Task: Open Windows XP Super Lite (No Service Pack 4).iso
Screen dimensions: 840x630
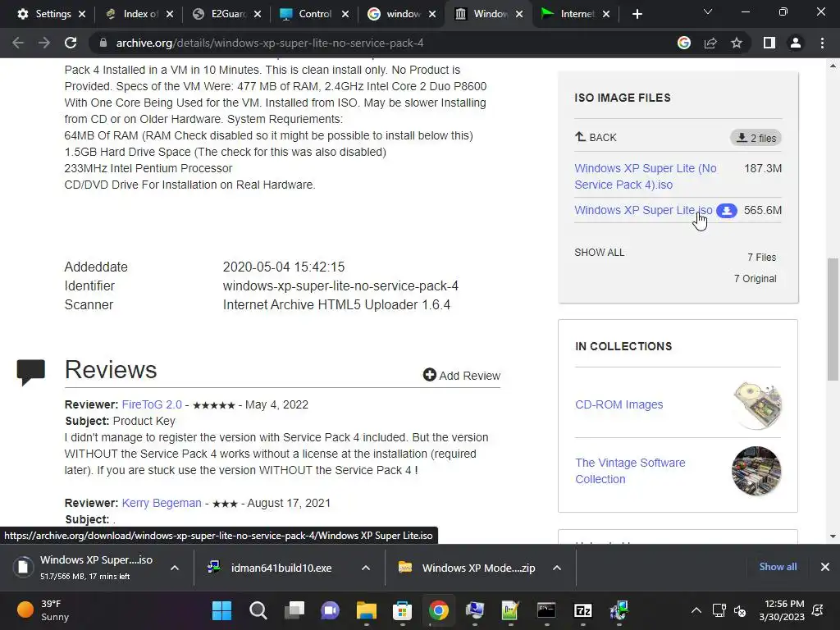Action: (x=645, y=176)
